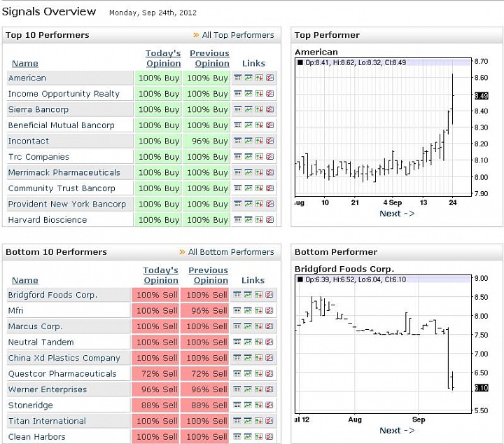Click quote table icon for Titan International
The height and width of the screenshot is (444, 504).
(x=237, y=421)
